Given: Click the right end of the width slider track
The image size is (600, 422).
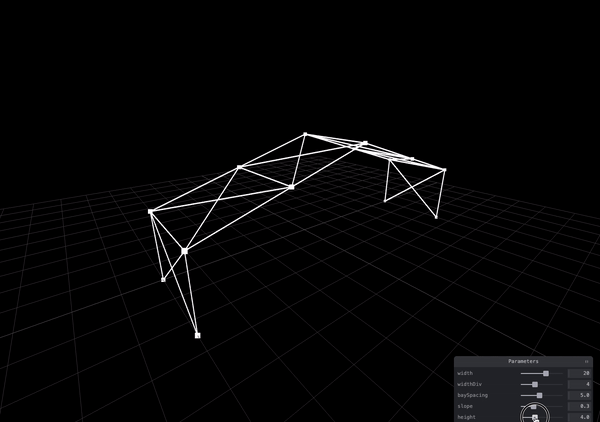Looking at the screenshot, I should pyautogui.click(x=560, y=373).
